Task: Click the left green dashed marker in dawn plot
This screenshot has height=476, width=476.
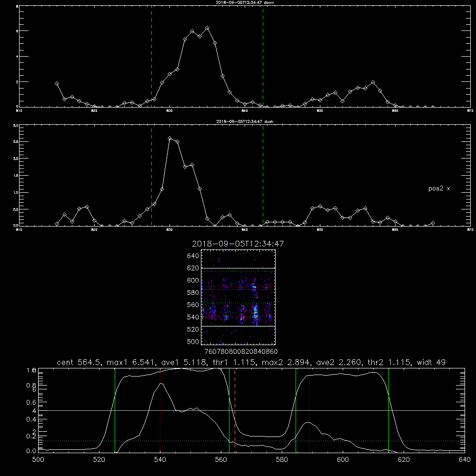Action: pyautogui.click(x=151, y=56)
